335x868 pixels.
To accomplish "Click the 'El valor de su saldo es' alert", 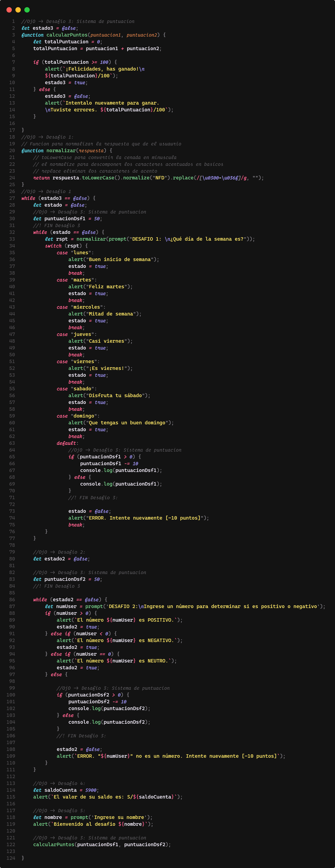I will point(108,797).
